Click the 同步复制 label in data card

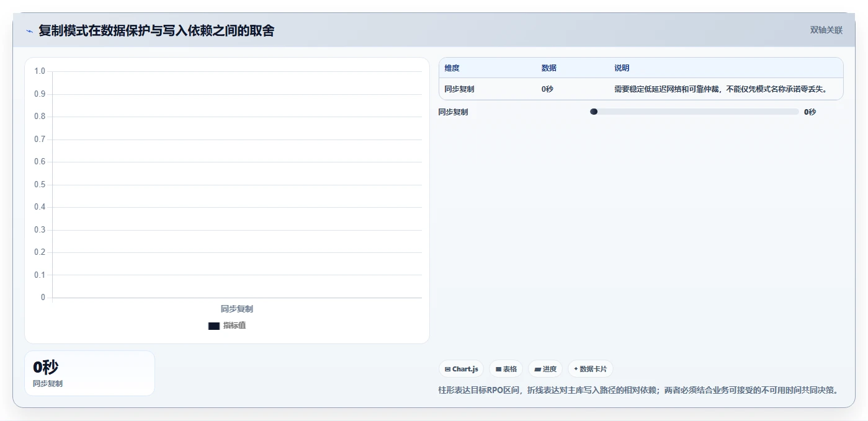tap(48, 384)
